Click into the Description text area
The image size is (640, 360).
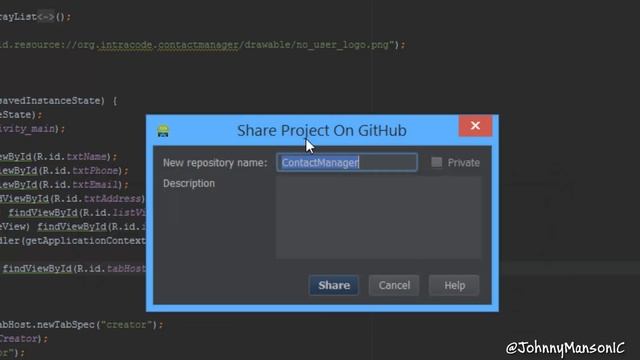pyautogui.click(x=379, y=218)
